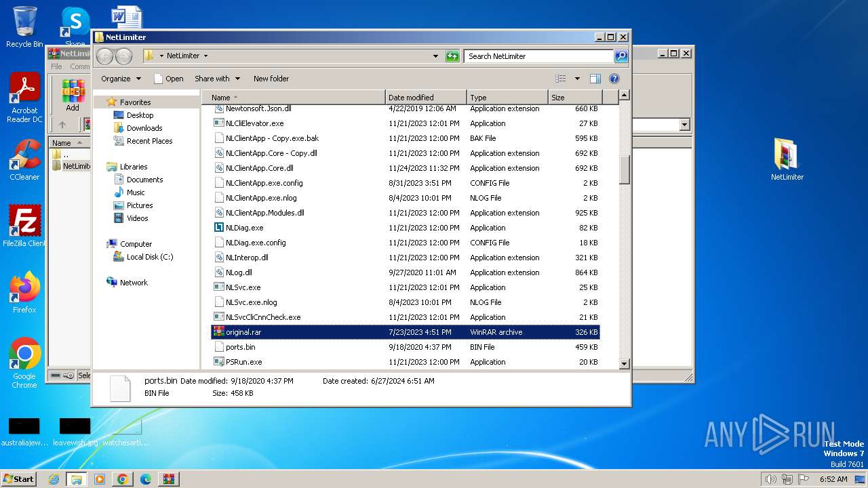Screen dimensions: 868x488
Task: Select Local Disk (C:) in navigation pane
Action: tap(150, 257)
